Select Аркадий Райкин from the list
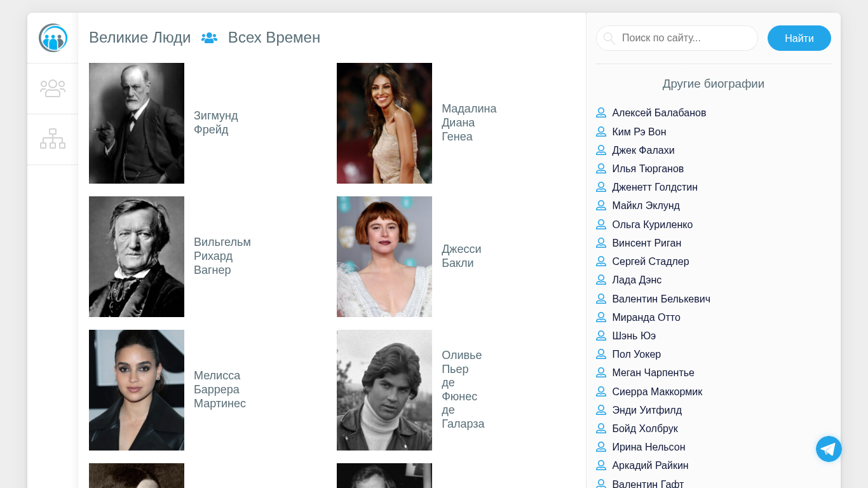 (x=650, y=465)
